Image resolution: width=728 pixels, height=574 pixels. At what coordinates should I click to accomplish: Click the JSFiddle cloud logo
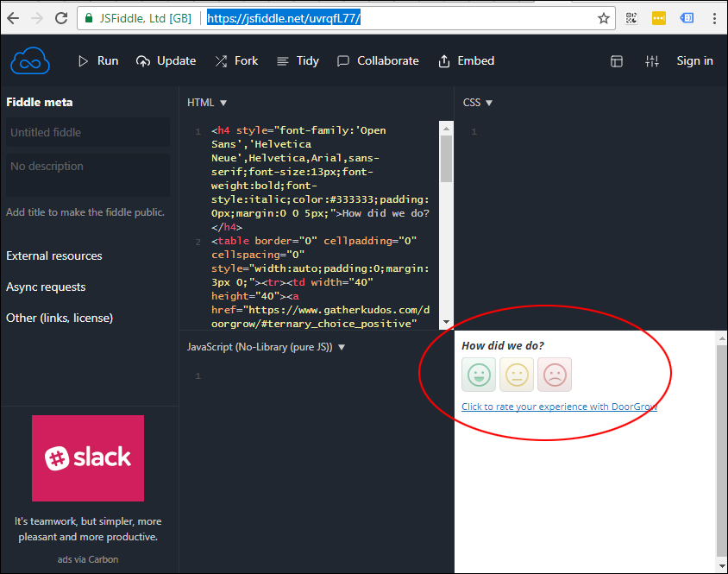tap(30, 61)
